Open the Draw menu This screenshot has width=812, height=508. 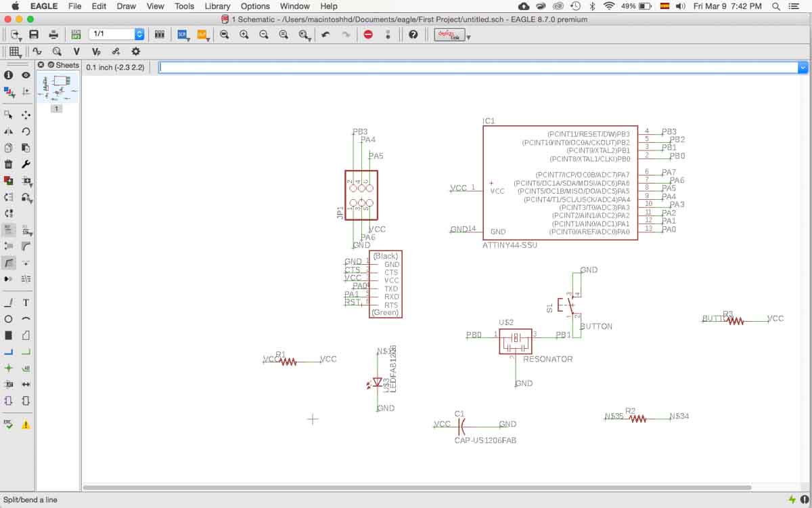(x=127, y=6)
